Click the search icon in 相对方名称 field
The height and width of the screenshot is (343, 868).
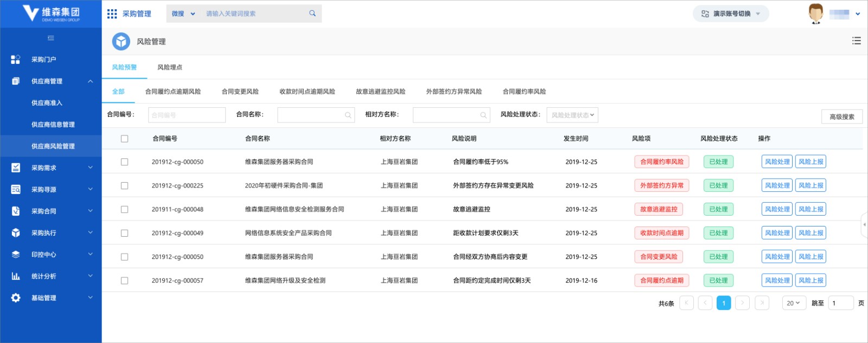coord(483,115)
